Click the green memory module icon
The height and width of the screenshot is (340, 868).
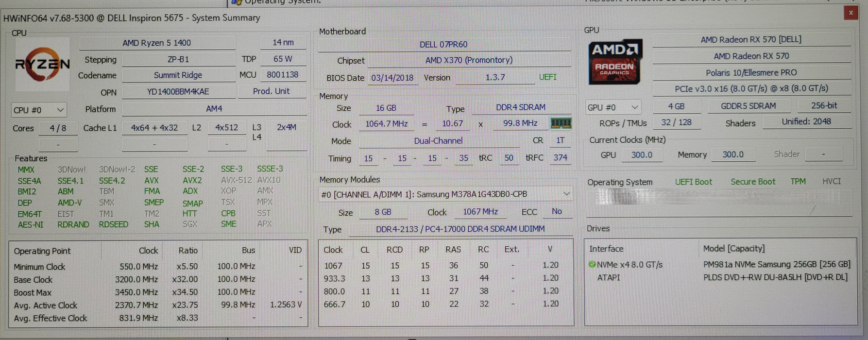click(561, 123)
